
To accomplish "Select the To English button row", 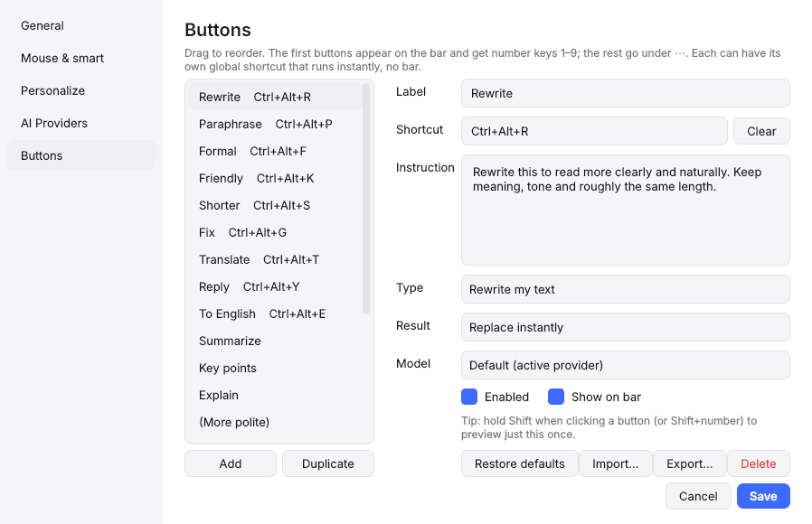I will pos(275,314).
